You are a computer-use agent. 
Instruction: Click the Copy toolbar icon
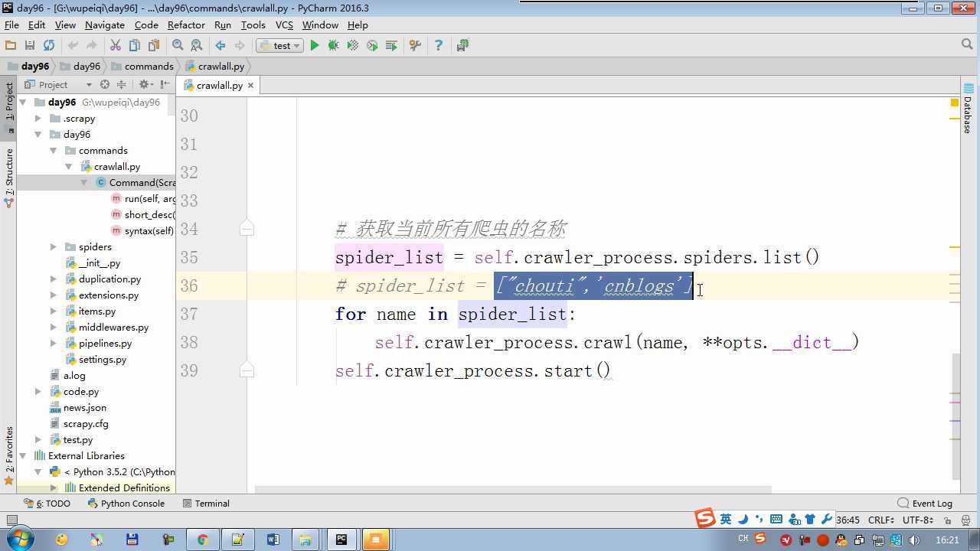[x=135, y=46]
